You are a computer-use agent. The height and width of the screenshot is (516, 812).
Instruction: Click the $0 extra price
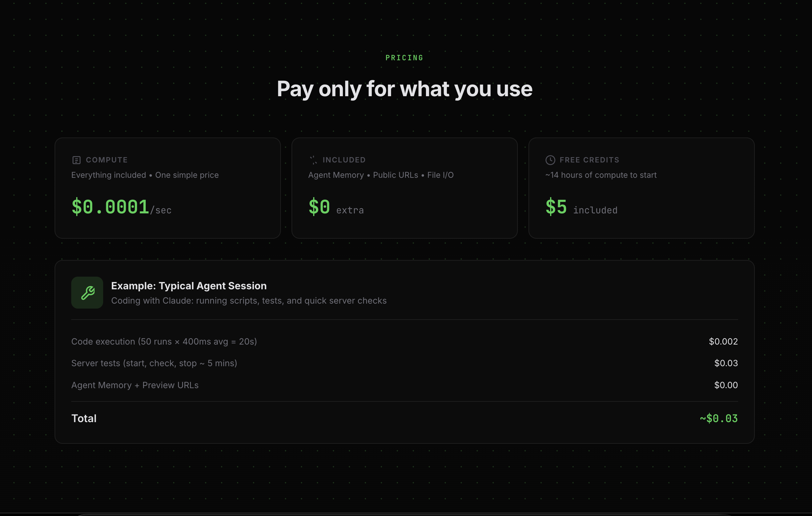tap(336, 207)
